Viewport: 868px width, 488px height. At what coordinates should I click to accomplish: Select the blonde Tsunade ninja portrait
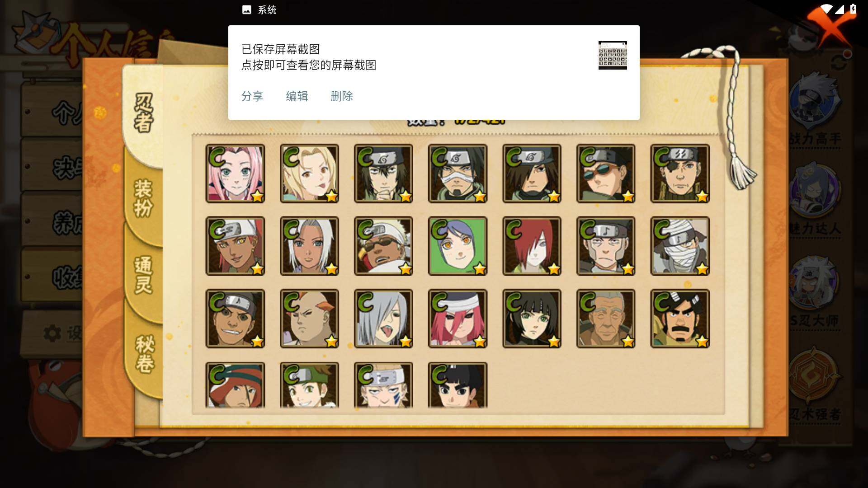pos(309,174)
